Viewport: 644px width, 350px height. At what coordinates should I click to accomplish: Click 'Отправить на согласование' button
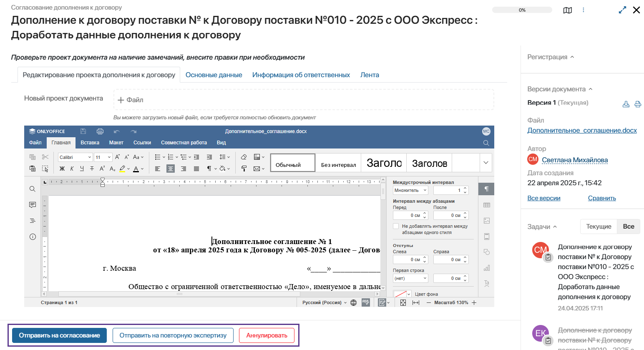pyautogui.click(x=59, y=335)
